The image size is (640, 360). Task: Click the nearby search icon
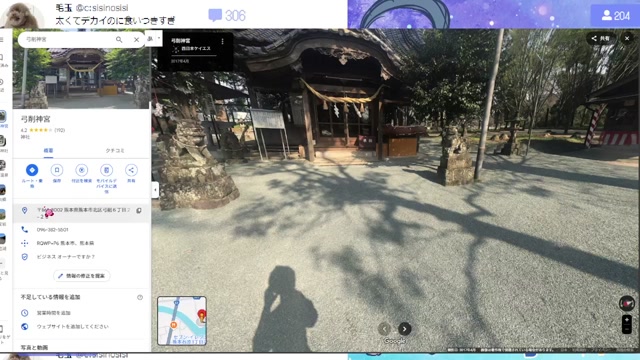(x=82, y=170)
